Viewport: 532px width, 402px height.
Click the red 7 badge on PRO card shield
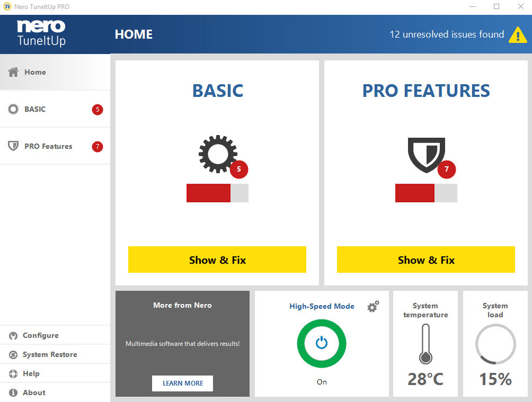(447, 169)
